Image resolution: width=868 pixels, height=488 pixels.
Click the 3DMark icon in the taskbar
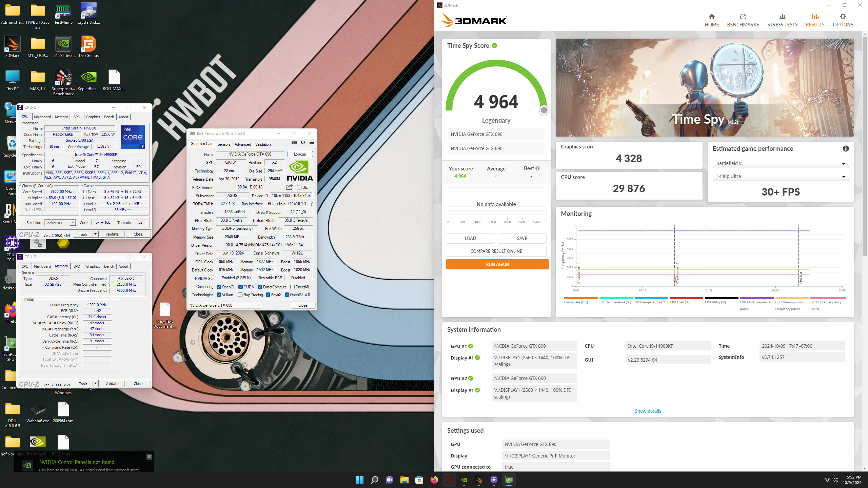pos(479,480)
